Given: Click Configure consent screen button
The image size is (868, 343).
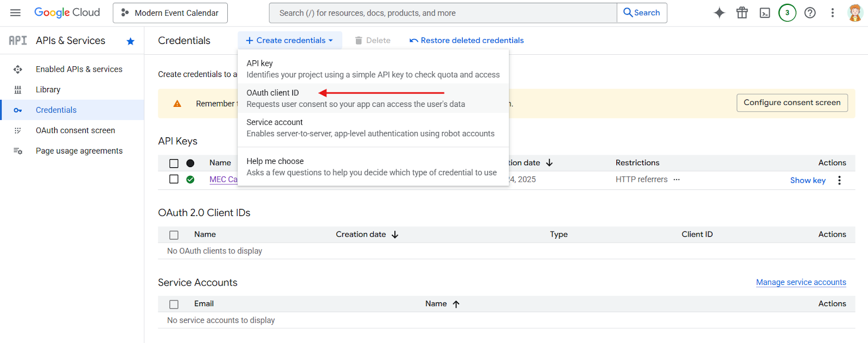Looking at the screenshot, I should 792,103.
